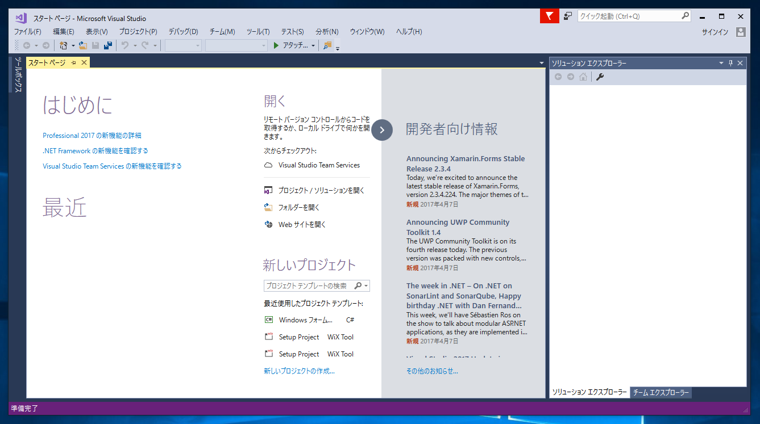Open the Undo history dropdown arrow
This screenshot has height=424, width=760.
(135, 46)
